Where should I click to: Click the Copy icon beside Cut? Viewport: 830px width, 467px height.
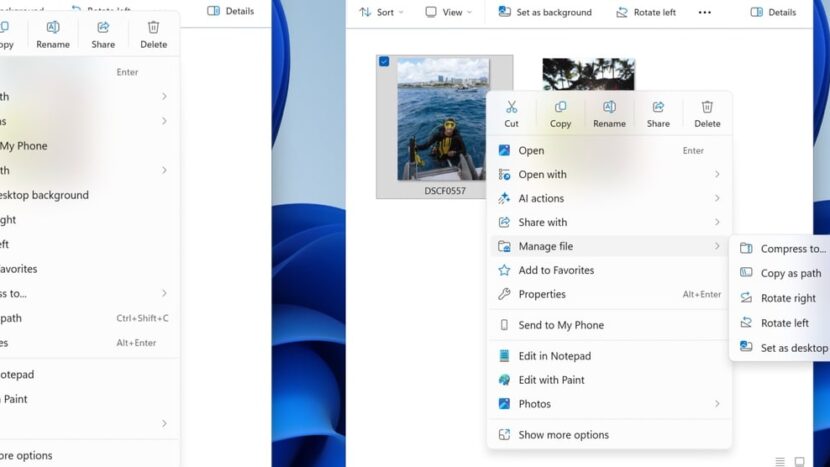tap(560, 108)
